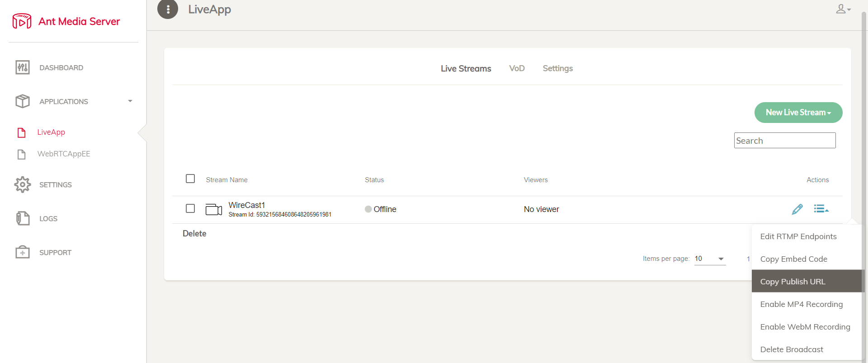Viewport: 868px width, 363px height.
Task: Click the Stream Id 593215684608648205961981 text
Action: pos(280,215)
